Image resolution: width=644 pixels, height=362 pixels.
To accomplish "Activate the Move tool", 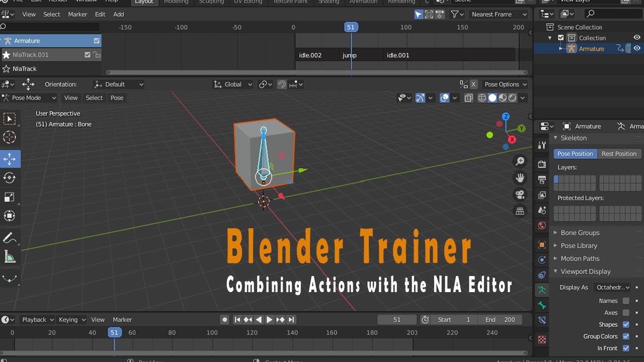I will click(x=10, y=159).
